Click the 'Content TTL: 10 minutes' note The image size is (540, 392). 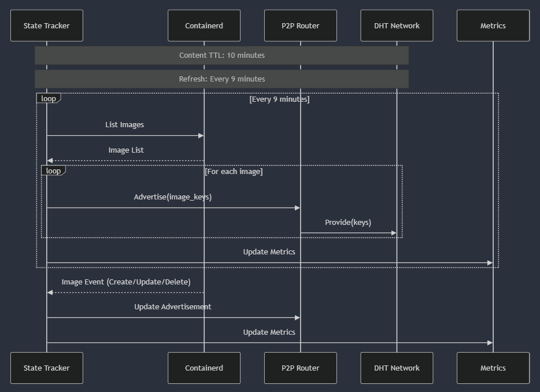tap(221, 56)
